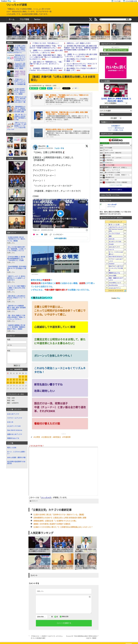Viewport: 138px width, 644px height.
Task: Open the 記事の評価 dropdown
Action: 42,617
